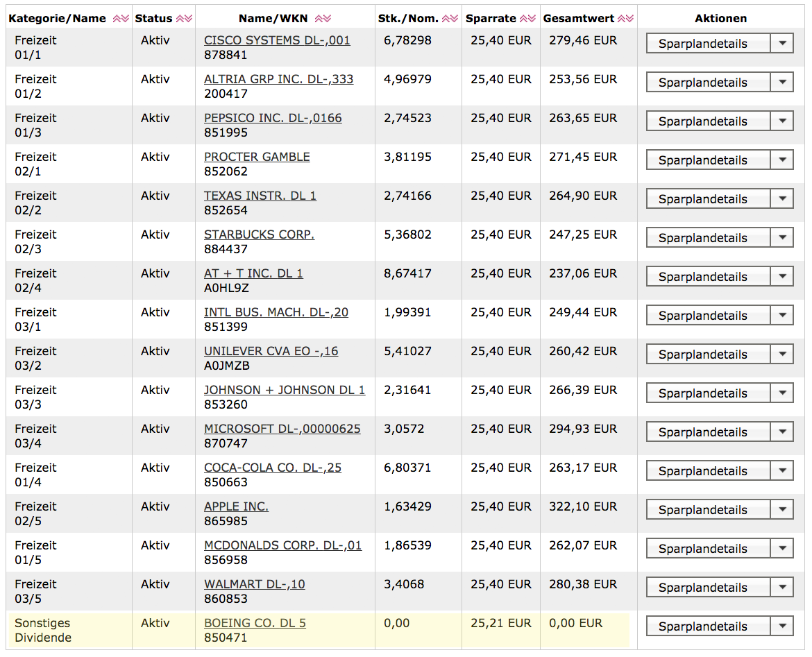The image size is (812, 657).
Task: View the COCA-COLA CO. DL-,25 link
Action: (273, 468)
